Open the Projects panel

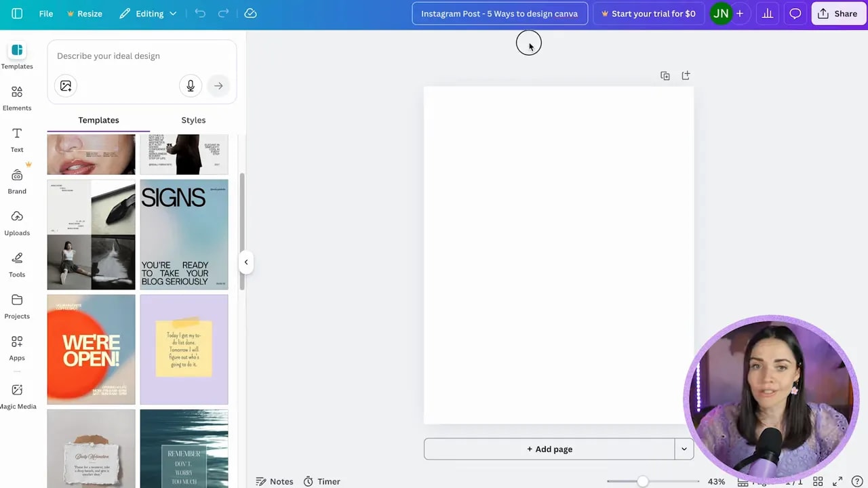tap(17, 306)
